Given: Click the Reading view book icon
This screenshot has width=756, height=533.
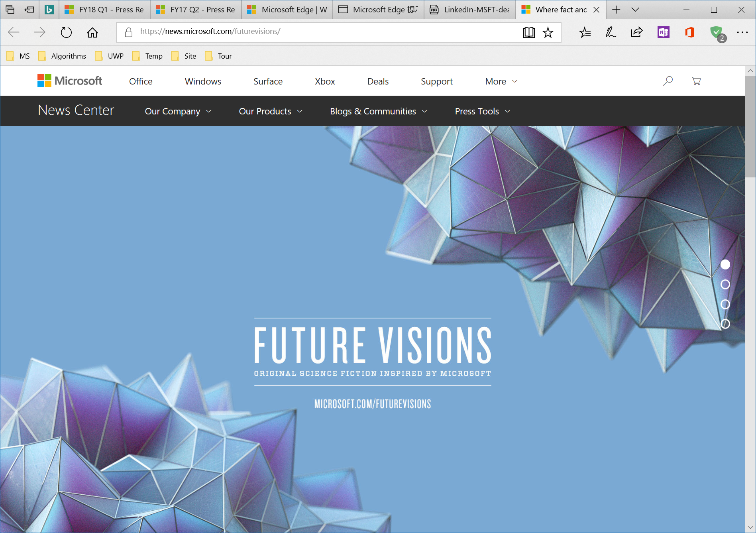Looking at the screenshot, I should (x=528, y=32).
